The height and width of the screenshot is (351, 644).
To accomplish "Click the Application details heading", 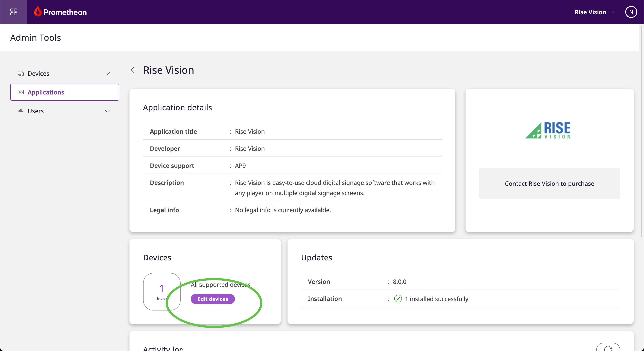I will click(177, 107).
